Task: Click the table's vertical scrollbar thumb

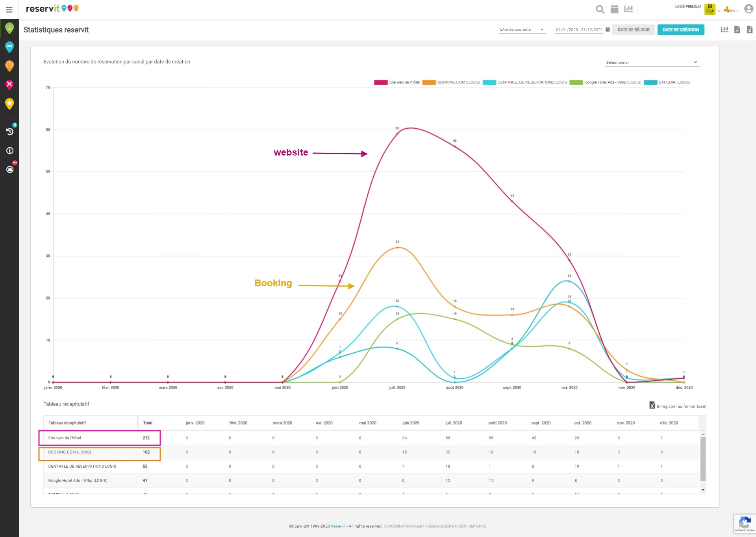Action: (703, 459)
